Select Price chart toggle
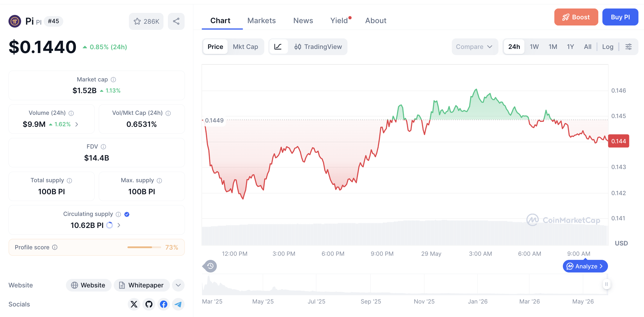Screen dimensions: 644x317 tap(215, 47)
